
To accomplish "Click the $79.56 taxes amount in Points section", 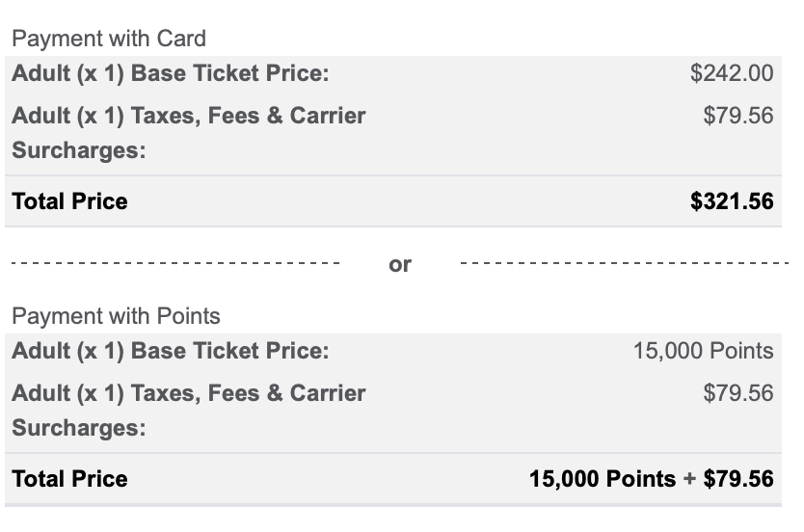I will [x=737, y=393].
